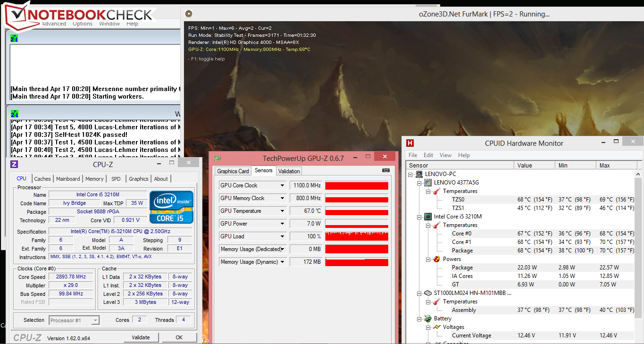This screenshot has width=644, height=344.
Task: Open the Edit menu in HWMonitor
Action: coord(428,155)
